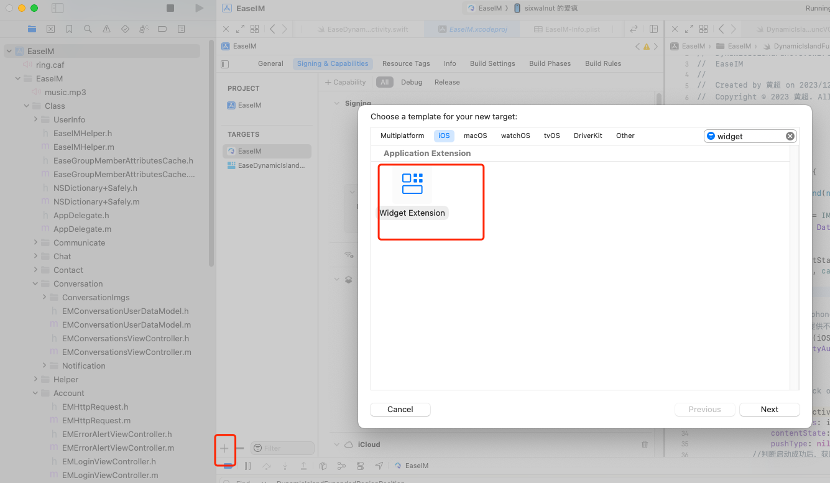
Task: Click the widget template search field
Action: pos(750,136)
